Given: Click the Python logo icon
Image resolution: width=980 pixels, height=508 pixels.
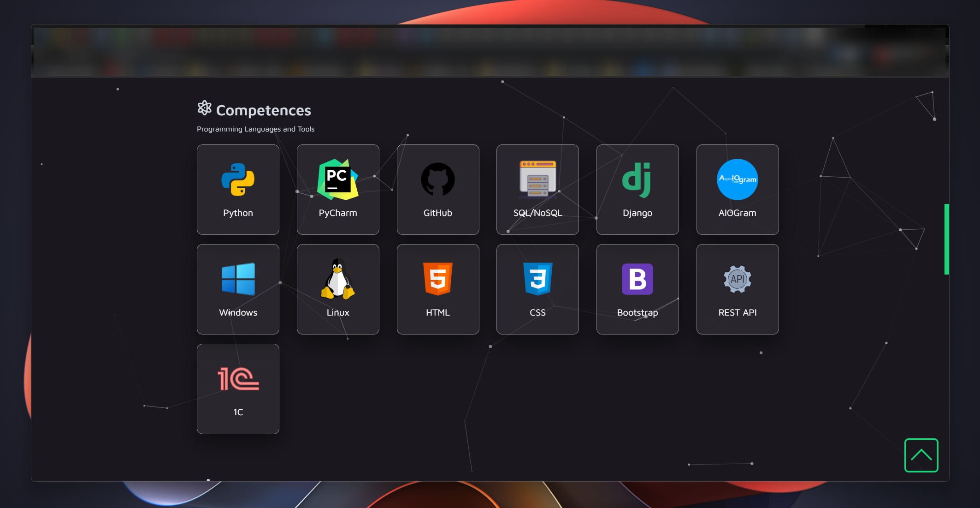Looking at the screenshot, I should click(x=238, y=179).
